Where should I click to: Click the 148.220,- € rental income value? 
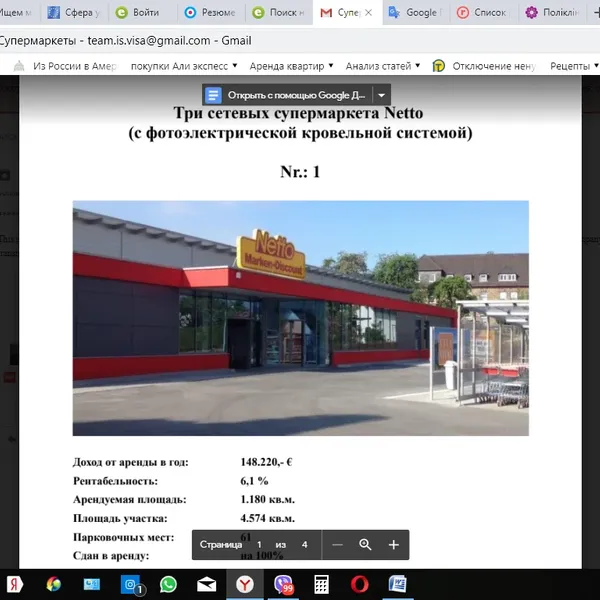coord(266,462)
